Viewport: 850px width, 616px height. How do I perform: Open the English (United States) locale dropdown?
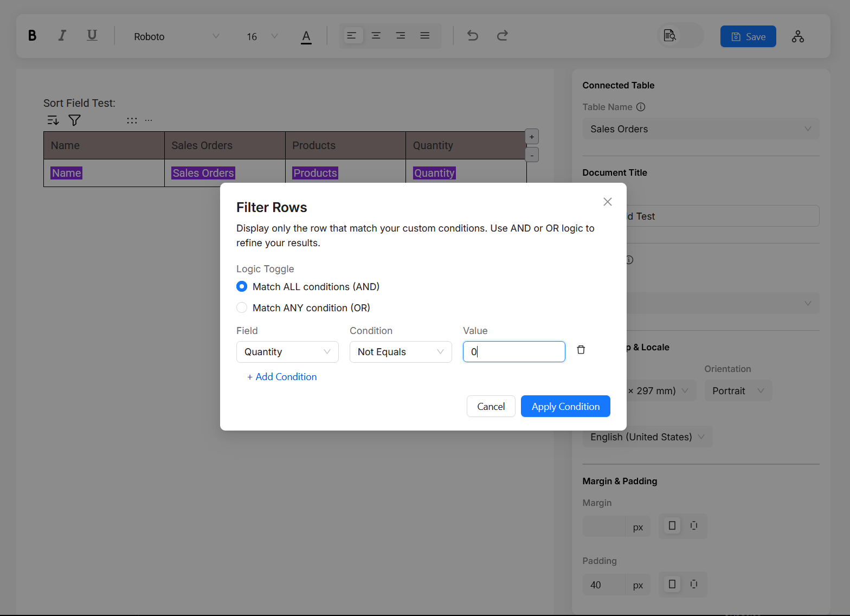coord(648,437)
